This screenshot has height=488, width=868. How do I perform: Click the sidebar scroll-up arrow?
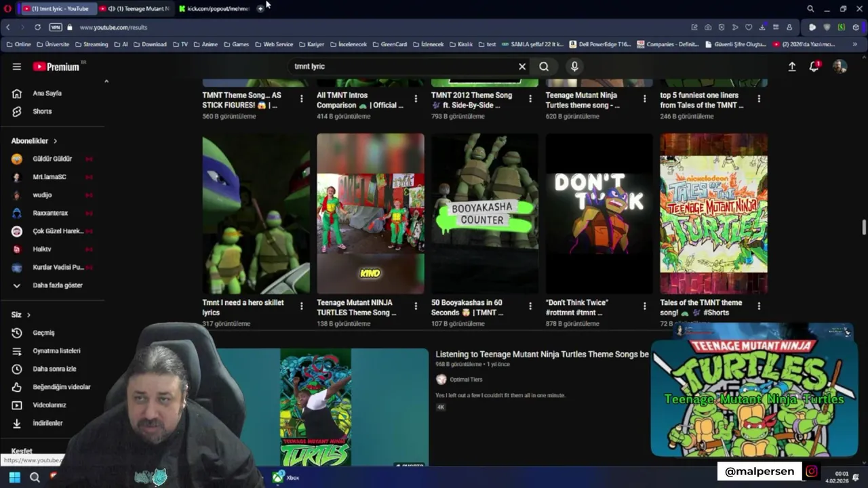tap(106, 81)
